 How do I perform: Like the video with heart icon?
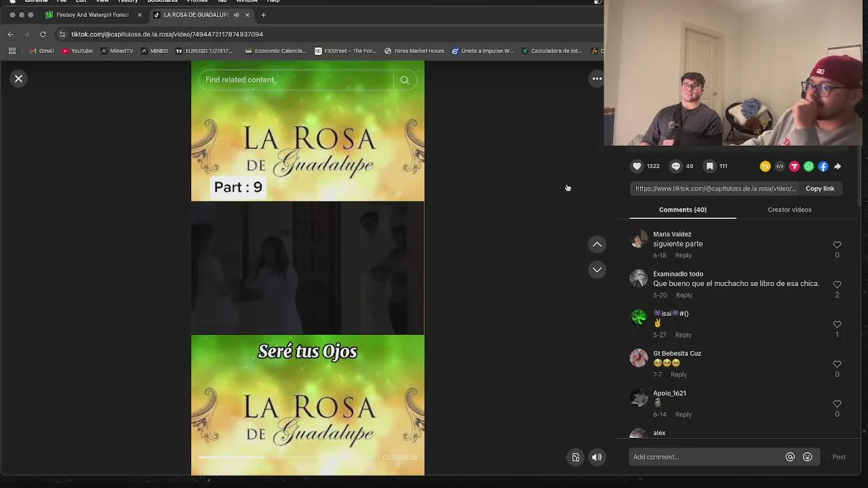click(x=637, y=166)
